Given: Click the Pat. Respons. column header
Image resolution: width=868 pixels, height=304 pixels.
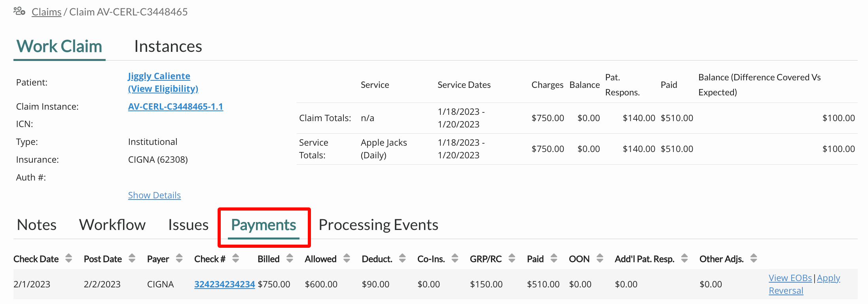Looking at the screenshot, I should pos(622,85).
